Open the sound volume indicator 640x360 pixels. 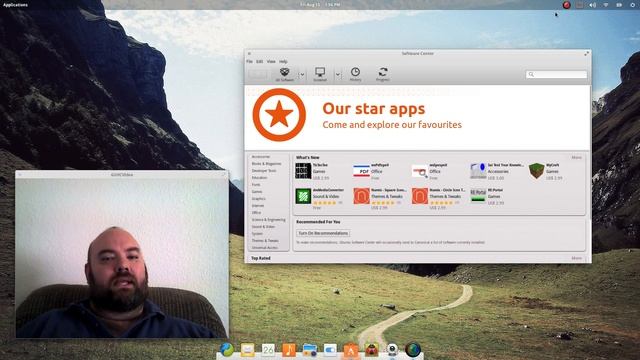[593, 5]
